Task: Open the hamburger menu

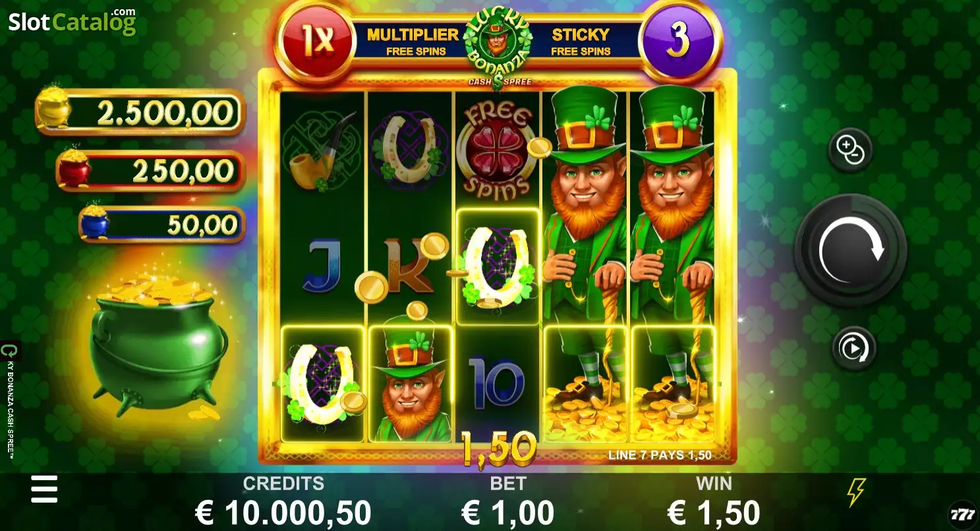Action: pyautogui.click(x=44, y=489)
